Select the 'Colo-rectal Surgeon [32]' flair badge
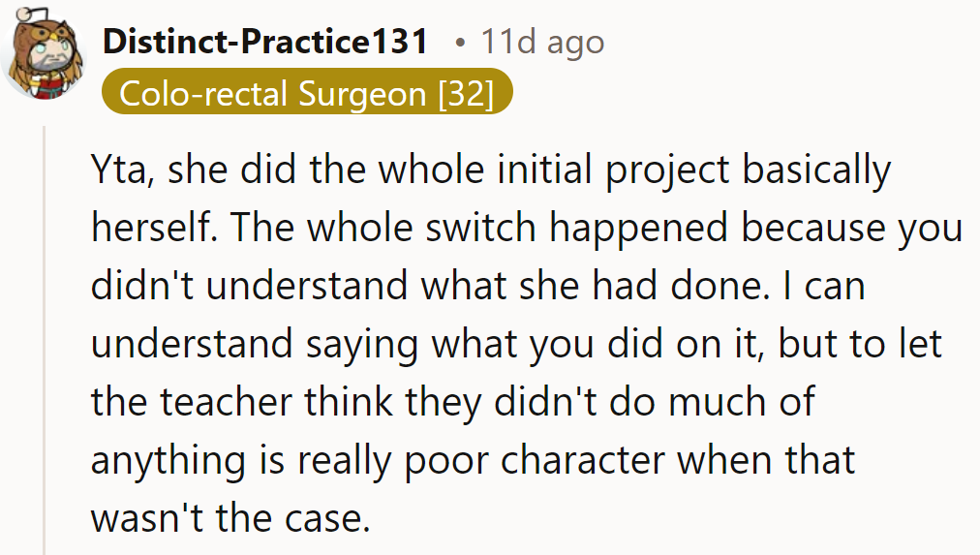The height and width of the screenshot is (555, 980). 306,94
